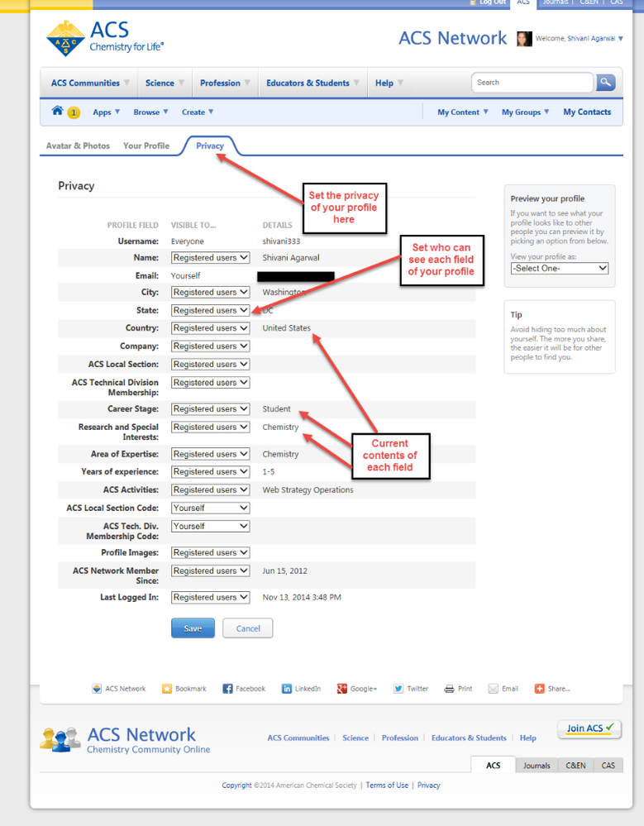Click the home icon in navigation bar

click(57, 112)
